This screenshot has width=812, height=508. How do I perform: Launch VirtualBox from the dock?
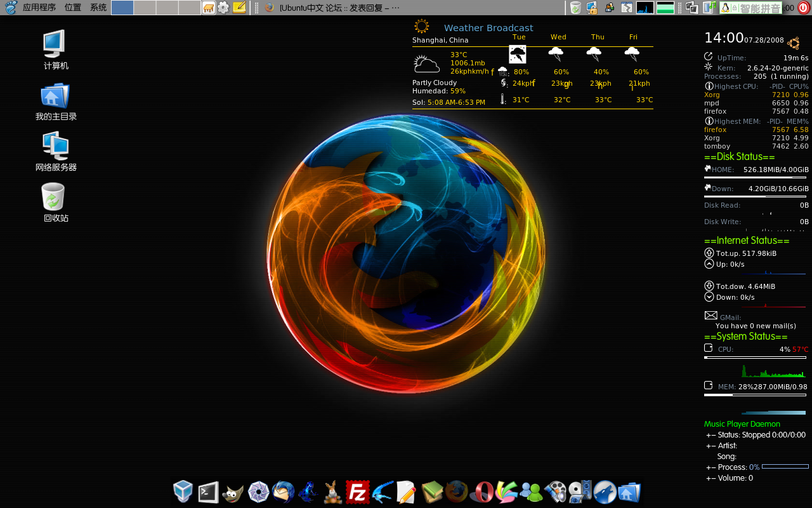[x=183, y=491]
